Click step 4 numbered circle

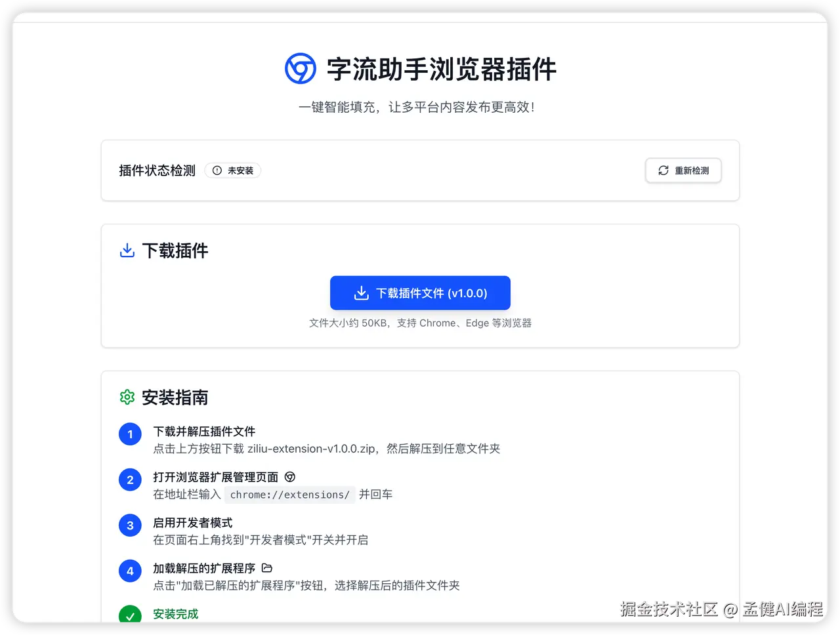click(130, 571)
